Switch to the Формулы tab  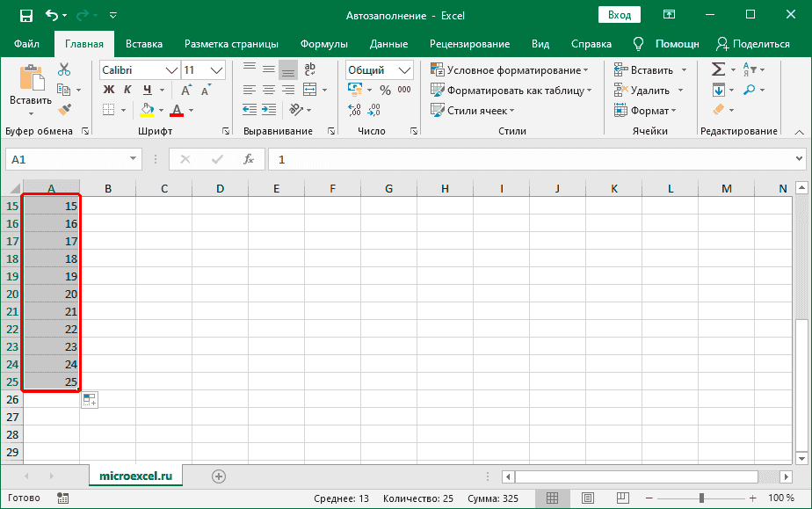click(323, 44)
